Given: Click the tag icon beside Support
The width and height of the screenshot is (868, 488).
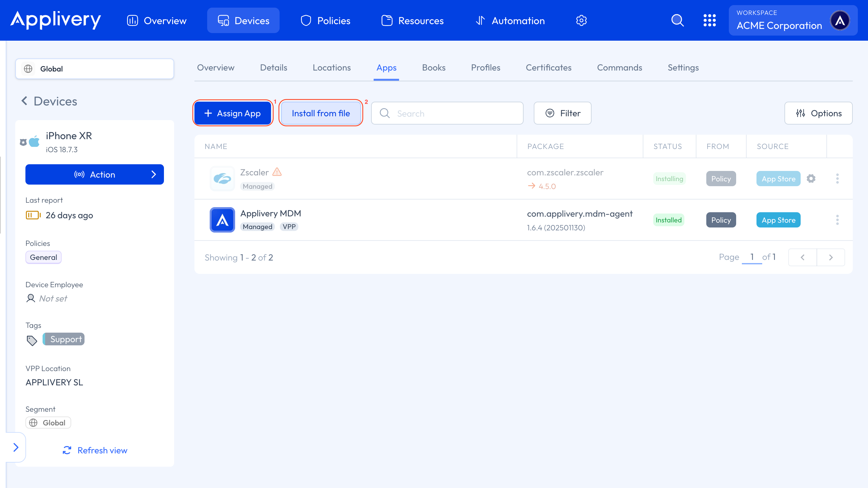Looking at the screenshot, I should coord(32,340).
